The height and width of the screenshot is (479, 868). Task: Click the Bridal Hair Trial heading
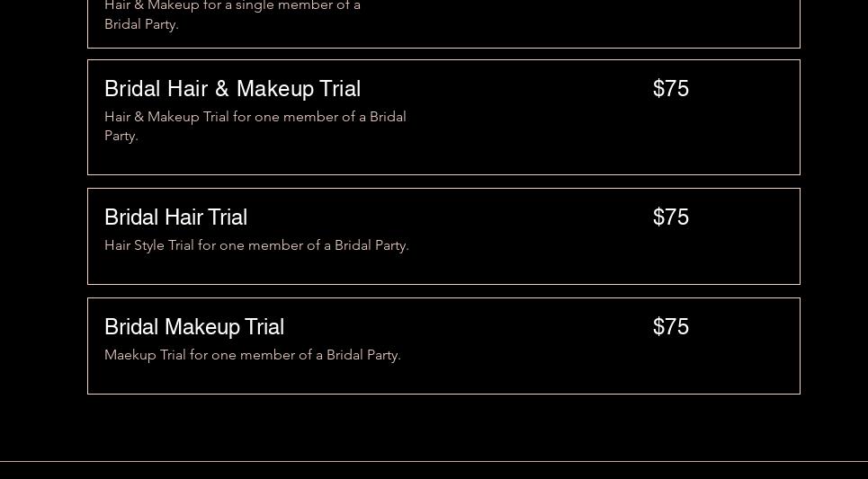175,217
